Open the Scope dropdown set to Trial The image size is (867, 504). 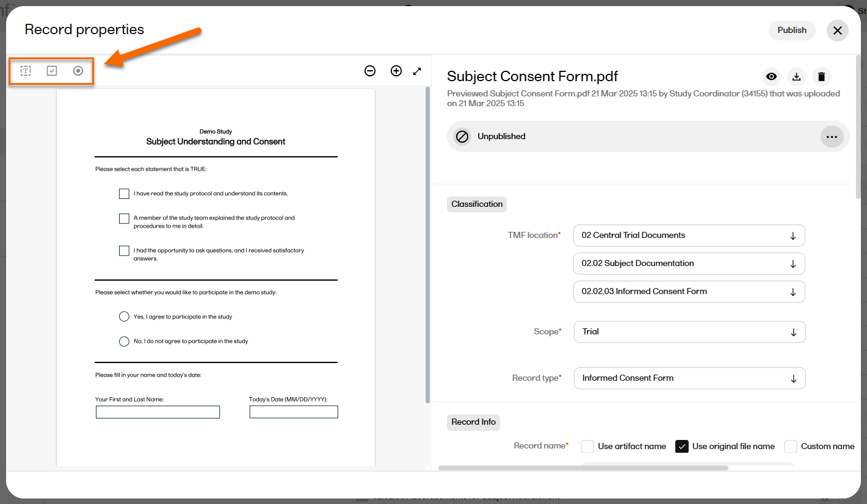click(x=689, y=332)
